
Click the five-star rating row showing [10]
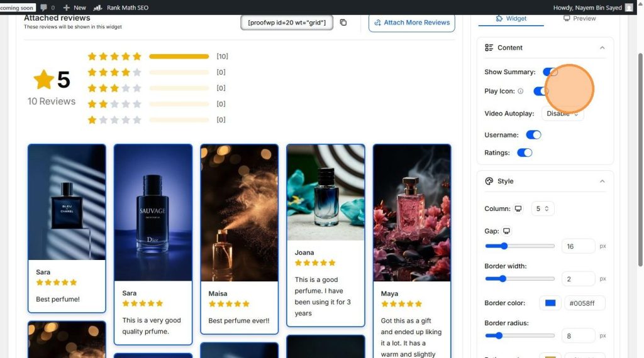tap(158, 56)
